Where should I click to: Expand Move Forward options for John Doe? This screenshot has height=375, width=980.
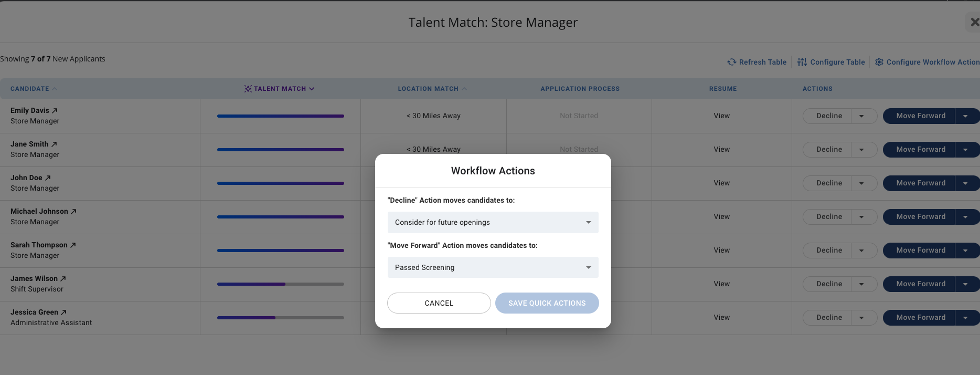(x=965, y=183)
